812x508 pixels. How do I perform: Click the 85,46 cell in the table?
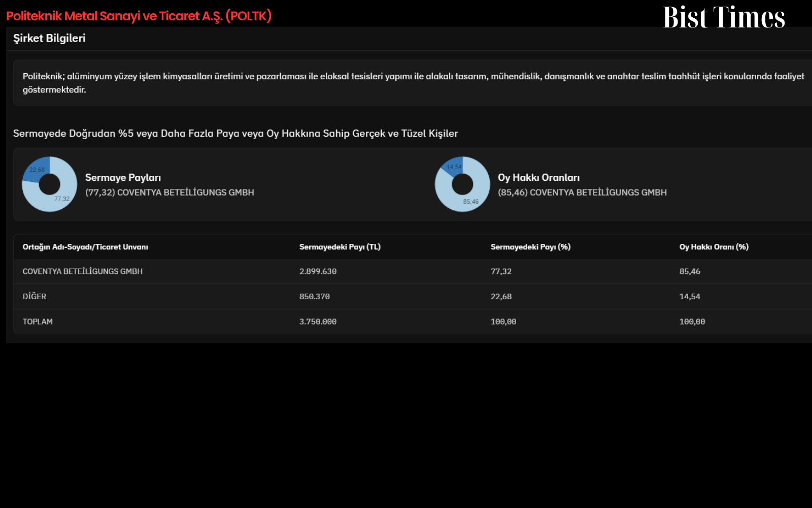pos(690,271)
